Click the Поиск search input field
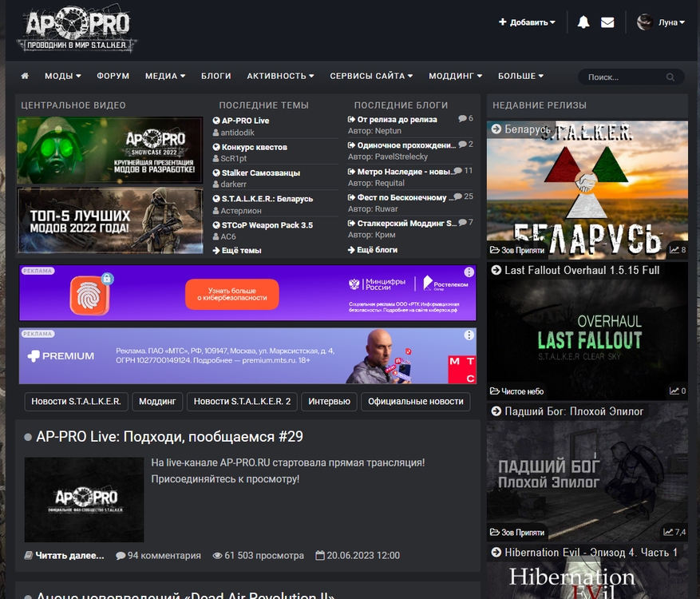The image size is (700, 599). (x=625, y=77)
